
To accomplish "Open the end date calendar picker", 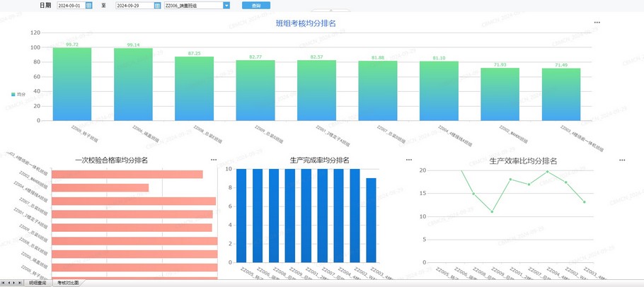I will (x=157, y=5).
